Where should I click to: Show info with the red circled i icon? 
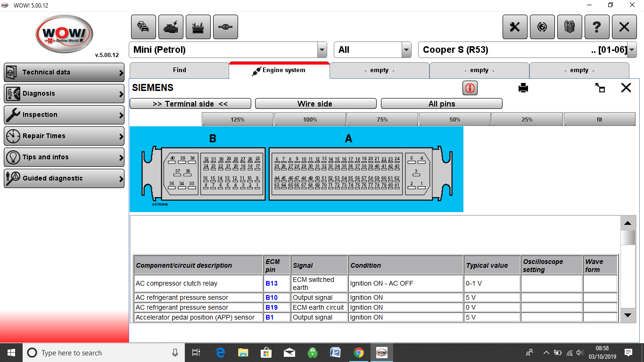pyautogui.click(x=470, y=88)
